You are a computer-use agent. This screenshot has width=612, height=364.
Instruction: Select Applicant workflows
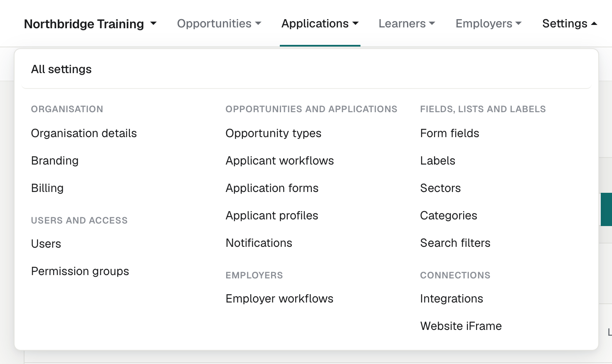pos(280,161)
